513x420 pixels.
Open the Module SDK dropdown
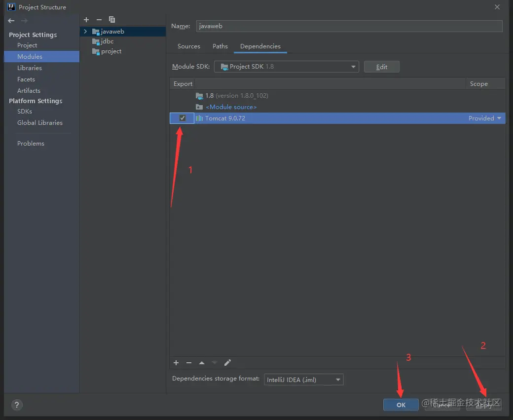pos(286,67)
